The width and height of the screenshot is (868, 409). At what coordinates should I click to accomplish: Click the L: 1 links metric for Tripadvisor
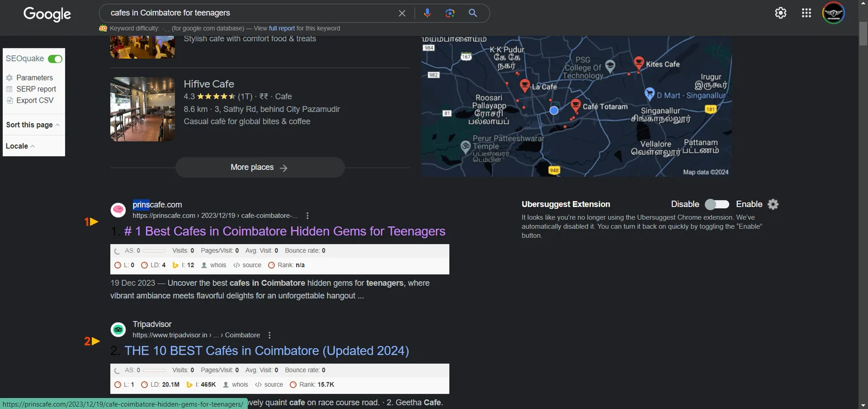[125, 385]
